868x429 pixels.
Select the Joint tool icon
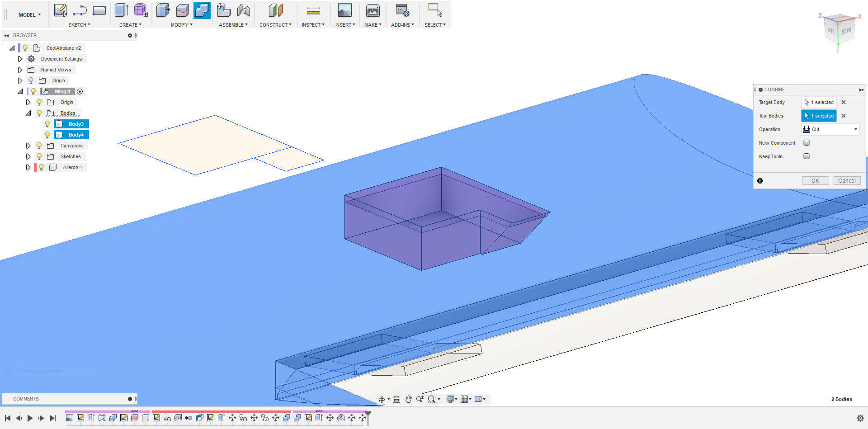click(x=243, y=10)
